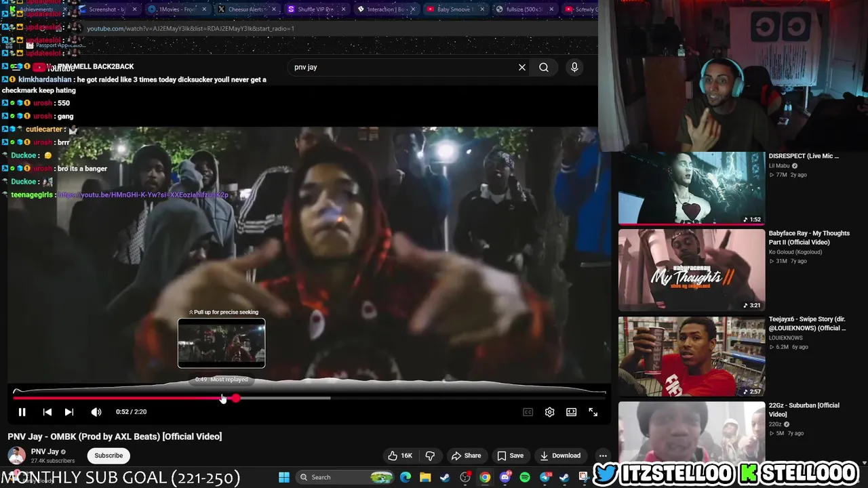The image size is (868, 488).
Task: Pause the PNV Jay video
Action: tap(22, 412)
